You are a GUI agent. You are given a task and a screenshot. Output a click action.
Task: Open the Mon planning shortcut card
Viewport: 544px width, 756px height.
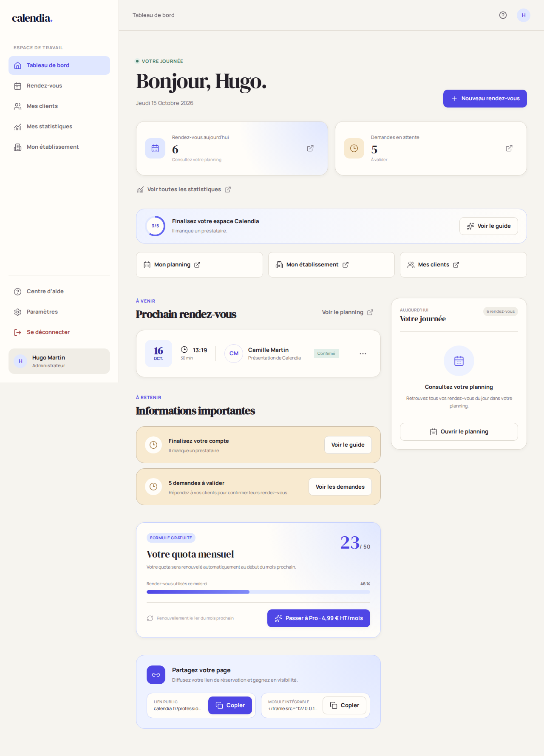(x=199, y=265)
